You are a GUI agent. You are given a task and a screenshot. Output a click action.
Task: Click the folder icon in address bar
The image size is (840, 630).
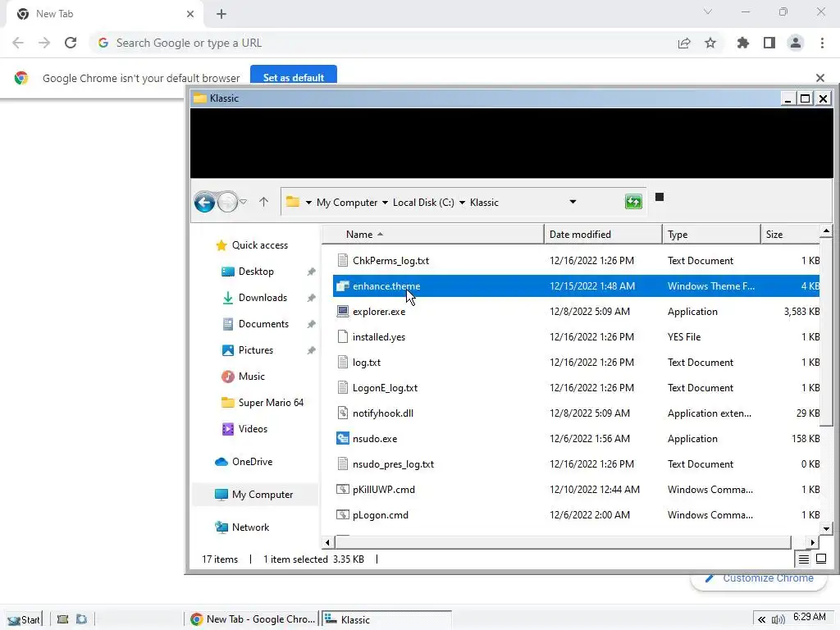pyautogui.click(x=293, y=202)
